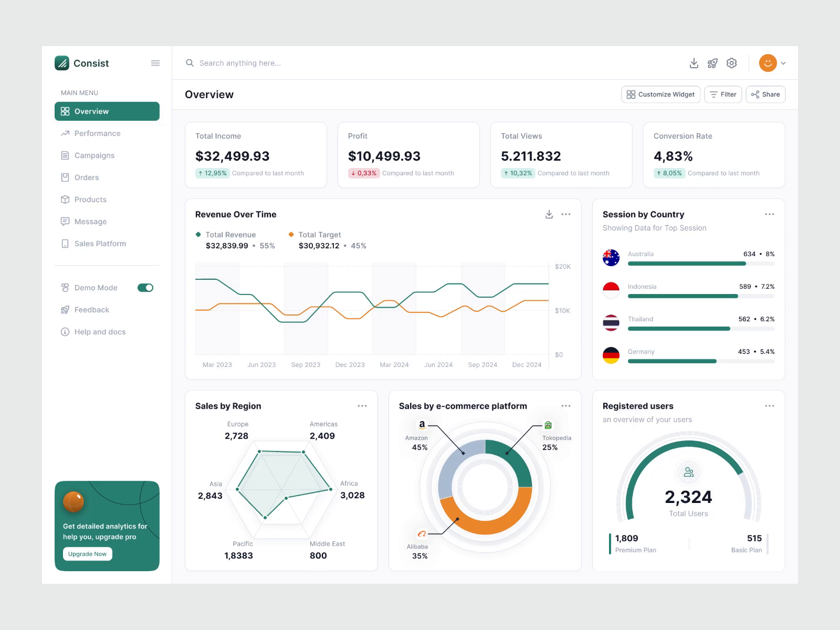Expand the Sales by Region options menu
Image resolution: width=840 pixels, height=630 pixels.
[x=362, y=406]
